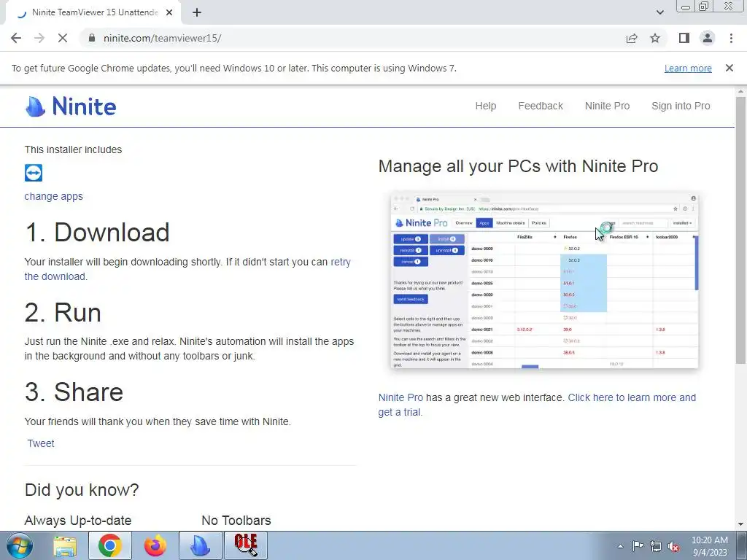This screenshot has height=560, width=747.
Task: Stop page loading with X button
Action: point(63,38)
